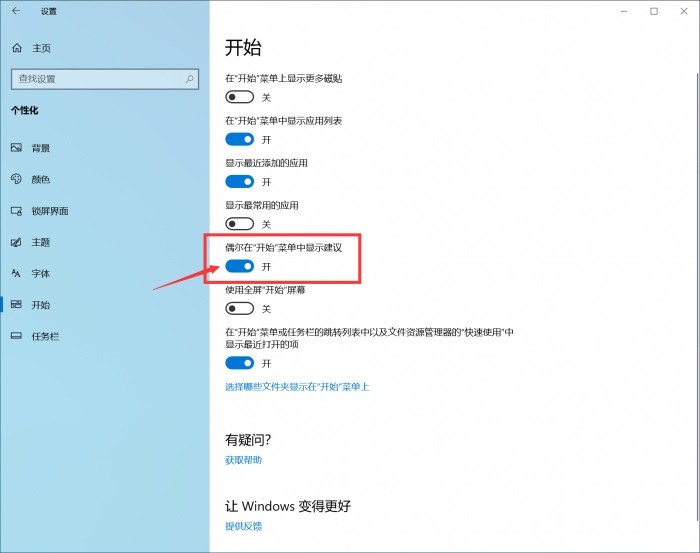
Task: Click the 锁屏界面 lock screen icon
Action: click(x=17, y=211)
